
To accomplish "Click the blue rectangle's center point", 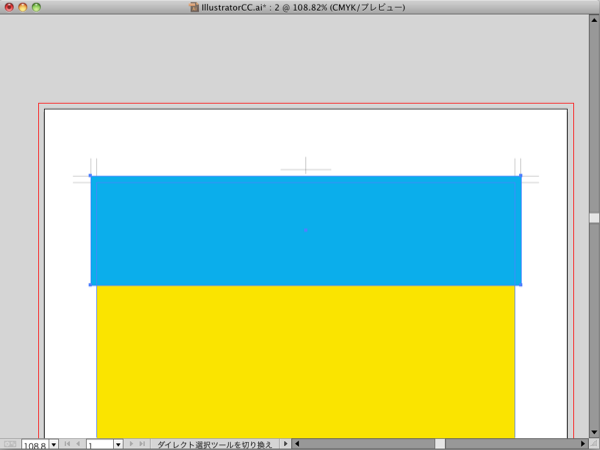I will [306, 230].
